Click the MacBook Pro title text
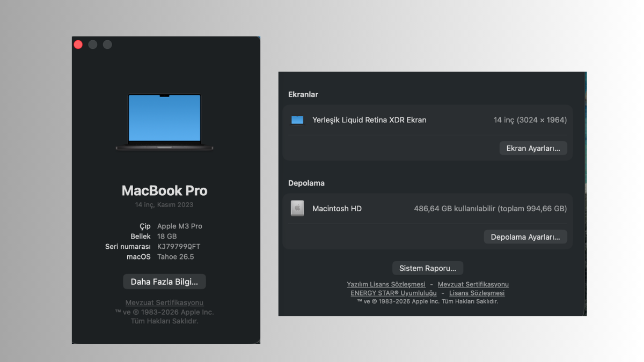 click(164, 191)
